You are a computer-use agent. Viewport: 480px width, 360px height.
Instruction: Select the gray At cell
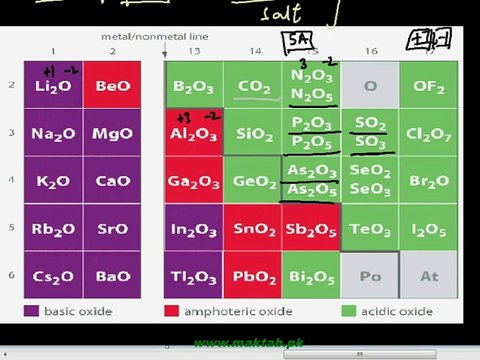point(429,275)
